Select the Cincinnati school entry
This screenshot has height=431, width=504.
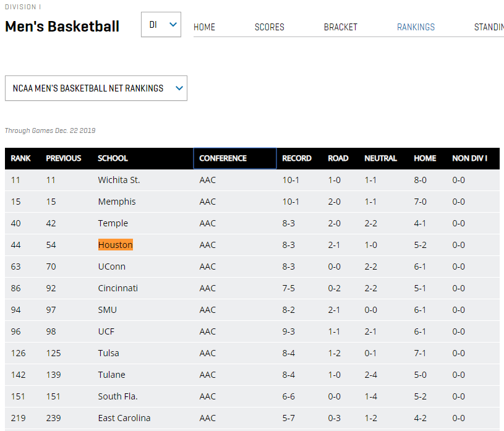pyautogui.click(x=117, y=288)
